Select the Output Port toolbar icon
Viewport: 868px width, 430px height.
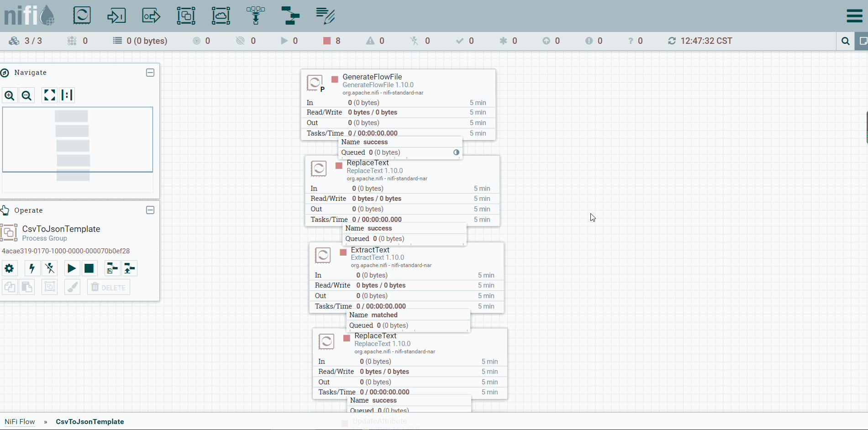click(x=151, y=16)
